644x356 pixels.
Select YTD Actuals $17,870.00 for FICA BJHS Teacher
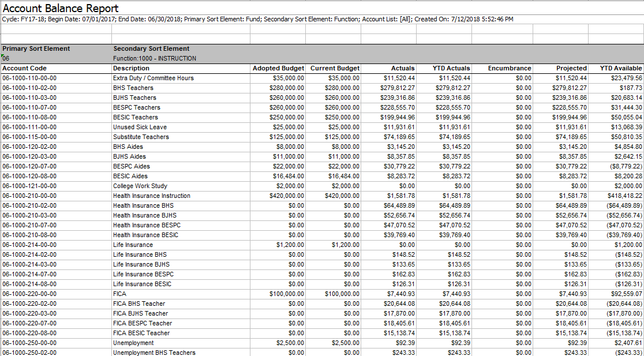click(454, 314)
